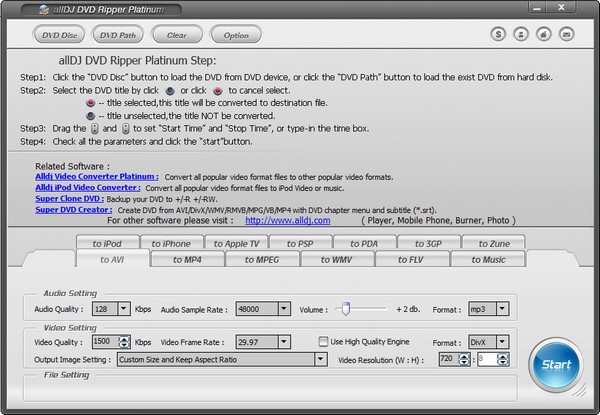Open the Option settings button
Image resolution: width=600 pixels, height=415 pixels.
236,35
